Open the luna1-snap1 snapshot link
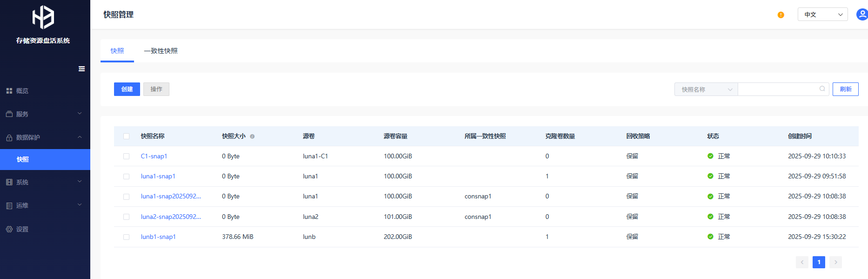This screenshot has width=868, height=279. point(158,177)
